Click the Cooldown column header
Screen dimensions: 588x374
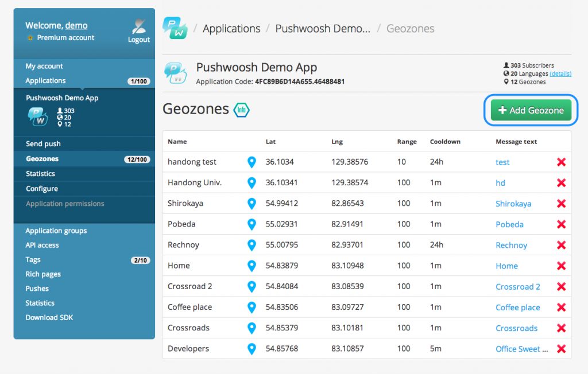[445, 142]
